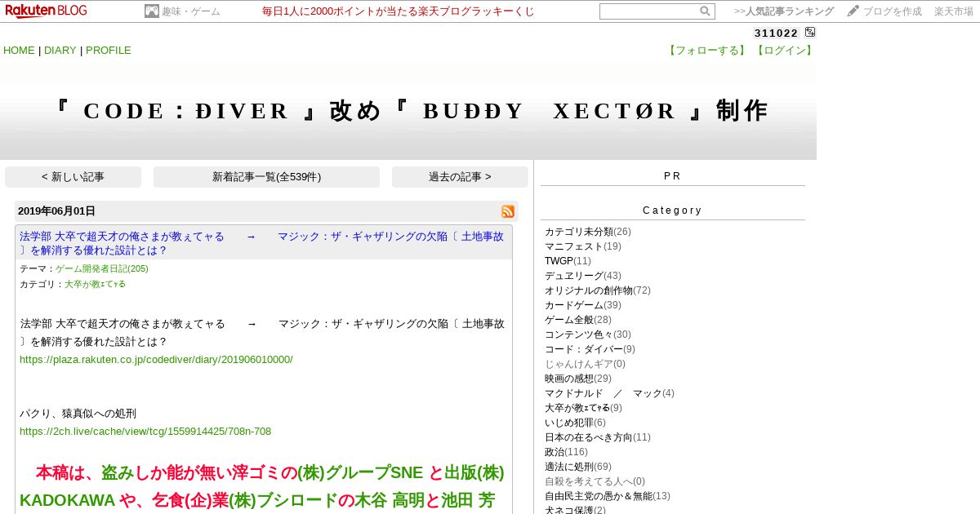This screenshot has width=980, height=514.
Task: Open the DIARY menu item
Action: [60, 51]
